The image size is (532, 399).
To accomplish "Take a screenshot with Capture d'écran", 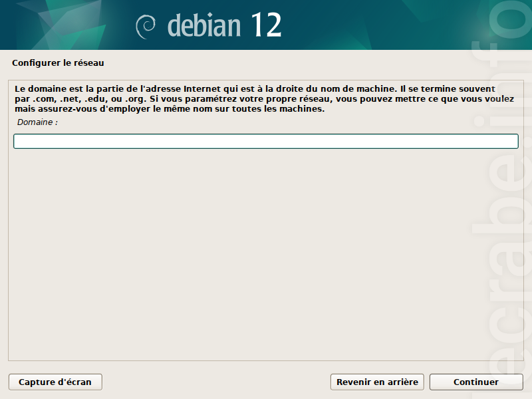I will pos(55,382).
